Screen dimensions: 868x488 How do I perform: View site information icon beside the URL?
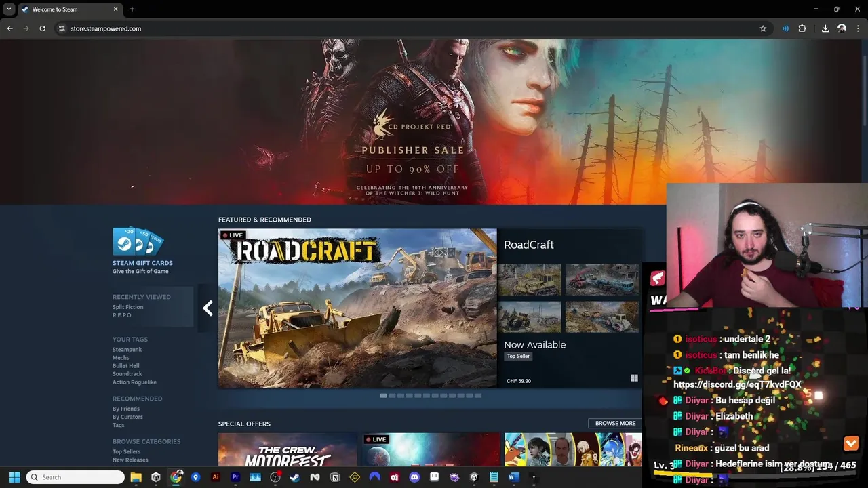(x=62, y=28)
